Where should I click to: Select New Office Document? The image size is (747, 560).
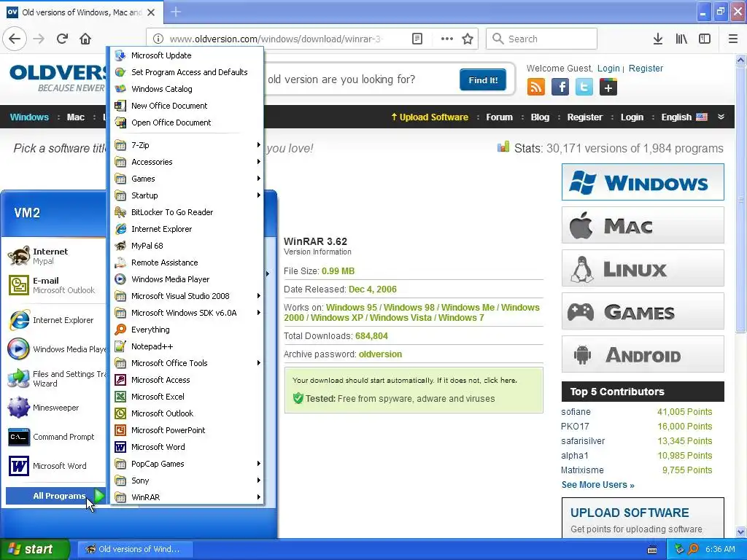187,106
